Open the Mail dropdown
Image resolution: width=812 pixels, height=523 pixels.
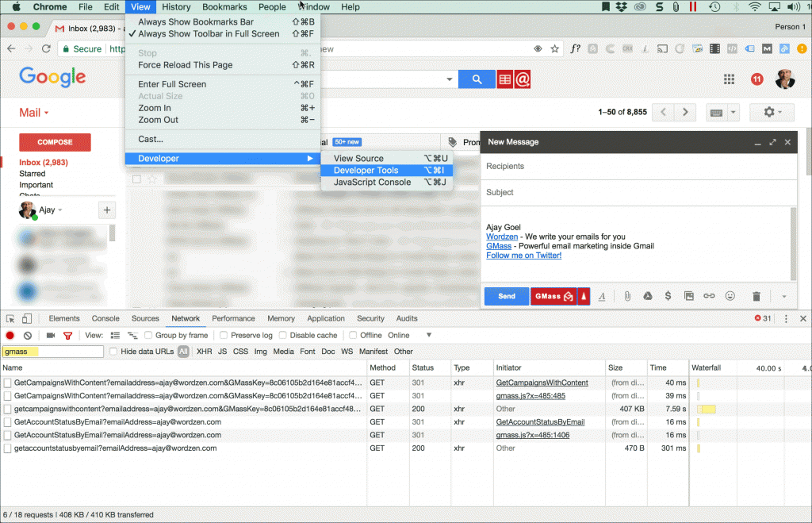tap(33, 113)
